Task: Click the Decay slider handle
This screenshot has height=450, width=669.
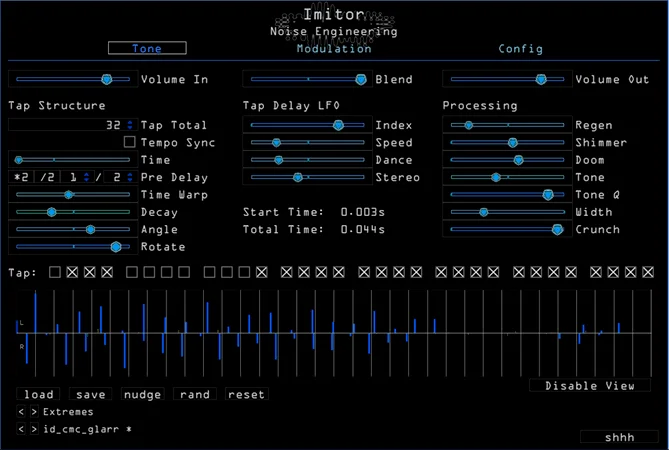Action: [52, 212]
